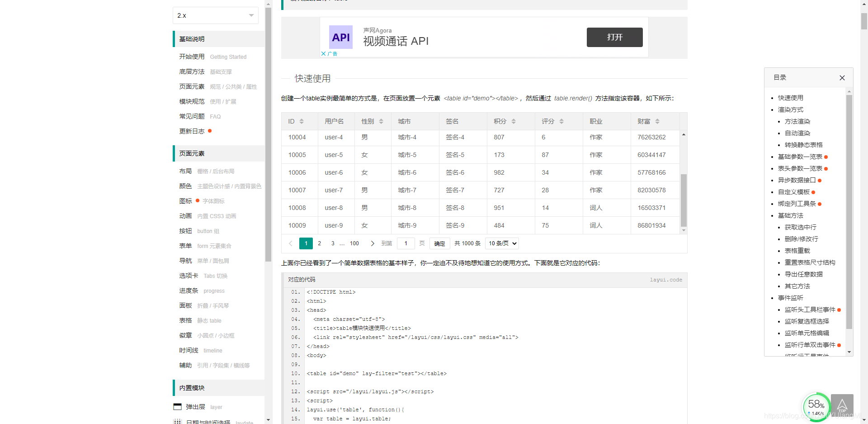The width and height of the screenshot is (868, 424).
Task: Open the 10条/页 page size dropdown
Action: pyautogui.click(x=502, y=243)
